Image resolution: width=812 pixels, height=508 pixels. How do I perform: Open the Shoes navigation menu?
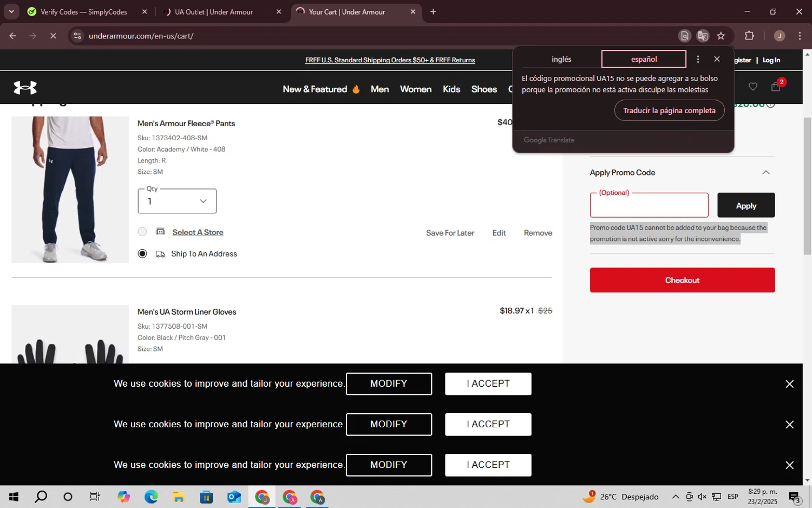pyautogui.click(x=484, y=89)
